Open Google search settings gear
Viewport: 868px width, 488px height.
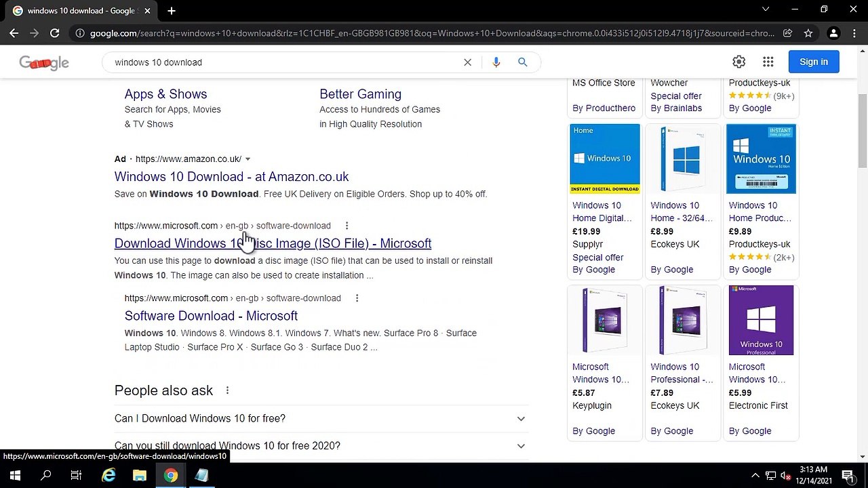coord(738,62)
